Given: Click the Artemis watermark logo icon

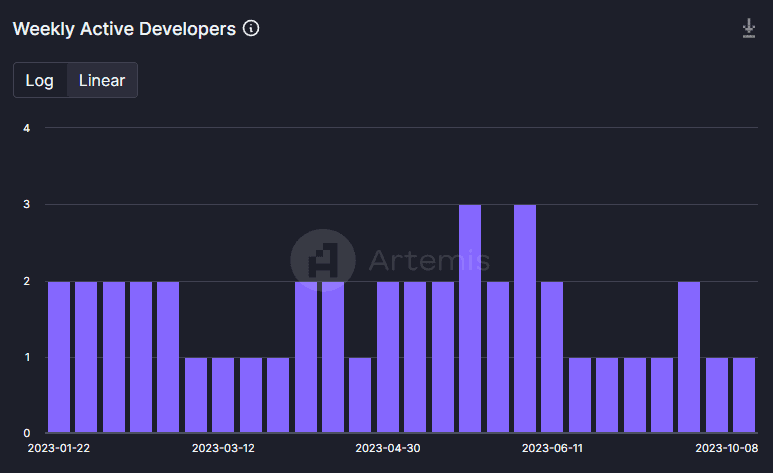Looking at the screenshot, I should pyautogui.click(x=322, y=261).
